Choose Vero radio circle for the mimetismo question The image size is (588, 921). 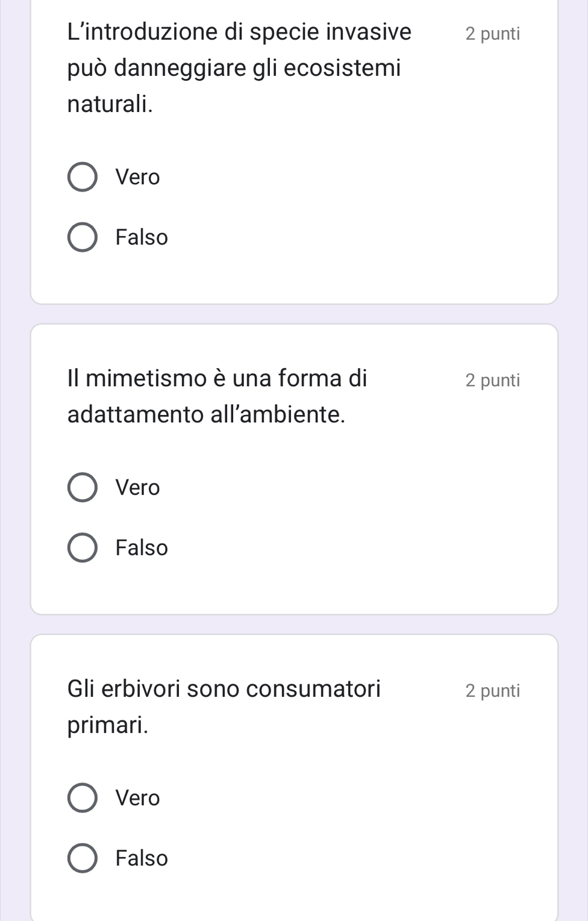(x=82, y=487)
